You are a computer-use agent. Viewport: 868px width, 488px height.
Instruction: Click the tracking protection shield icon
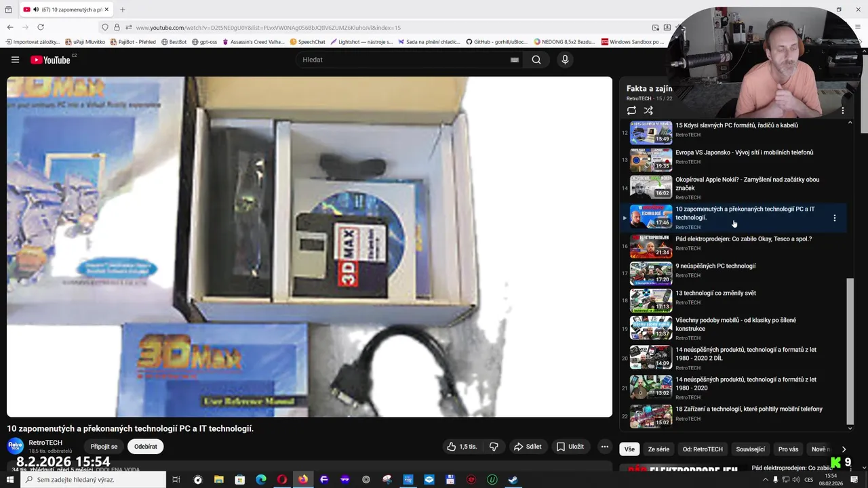pyautogui.click(x=104, y=28)
